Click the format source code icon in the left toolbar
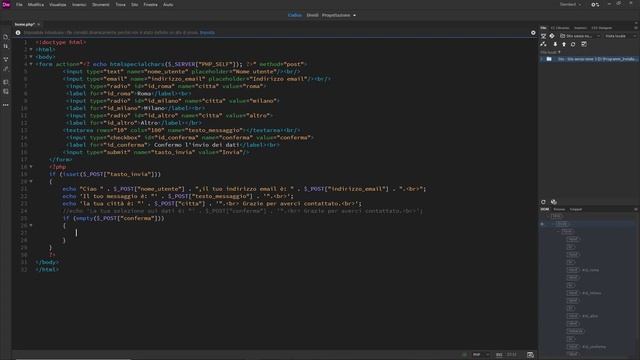 click(6, 69)
